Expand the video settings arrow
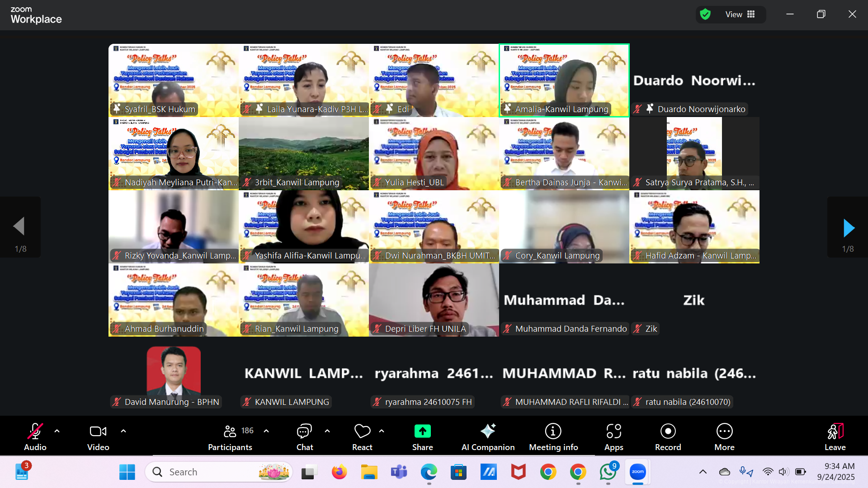 pyautogui.click(x=123, y=431)
